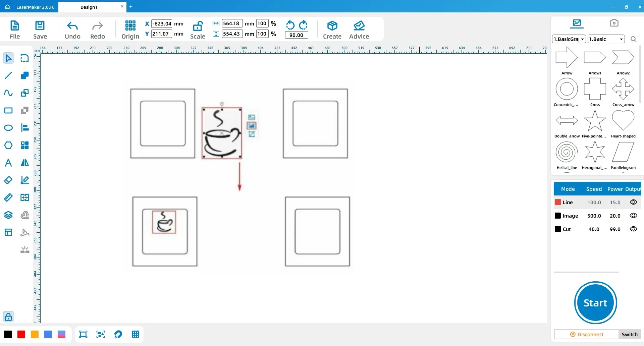Click the LaserMaker home icon

pos(7,7)
